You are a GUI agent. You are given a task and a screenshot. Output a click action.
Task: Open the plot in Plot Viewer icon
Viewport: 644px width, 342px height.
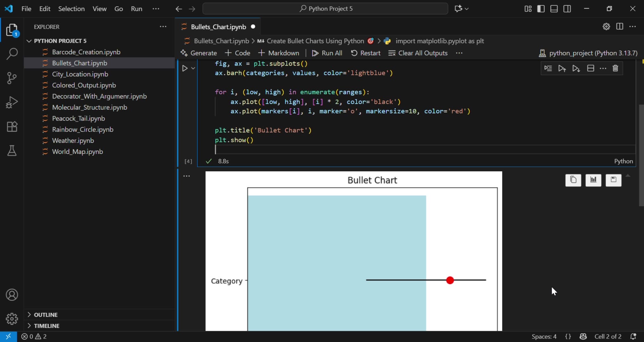(593, 180)
